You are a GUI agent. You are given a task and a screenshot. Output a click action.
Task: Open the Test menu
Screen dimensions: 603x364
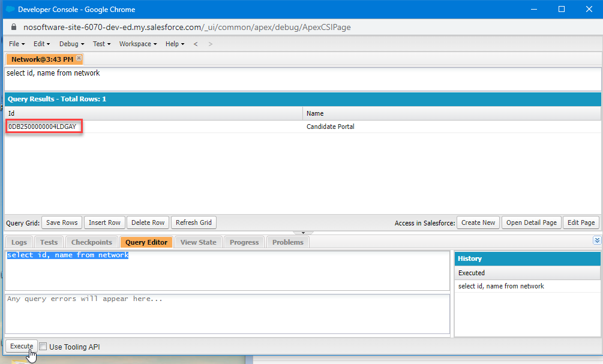(101, 44)
